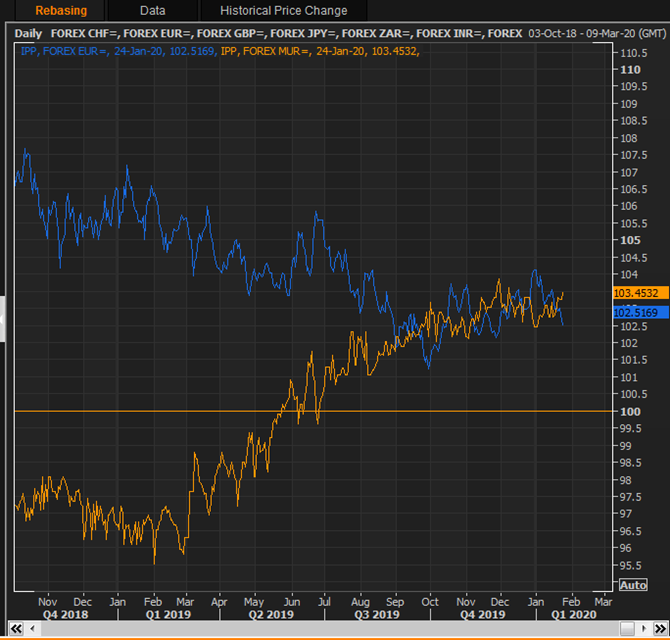The width and height of the screenshot is (670, 640).
Task: Click the 100 baseline value on axis
Action: 630,411
